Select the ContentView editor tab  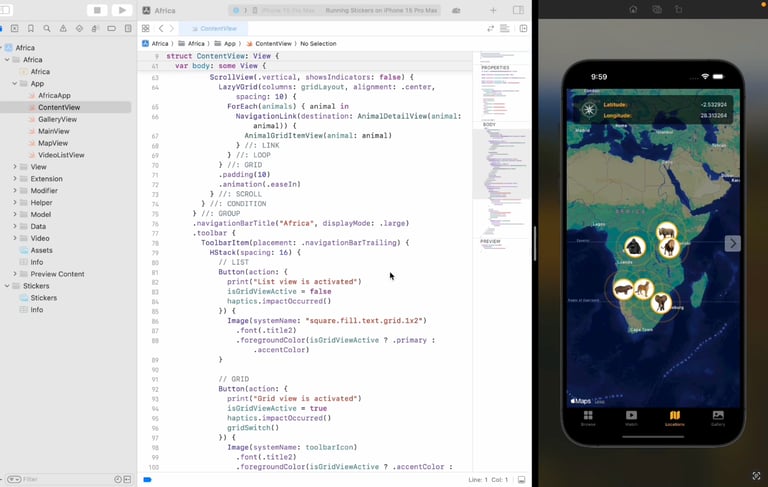[x=214, y=28]
